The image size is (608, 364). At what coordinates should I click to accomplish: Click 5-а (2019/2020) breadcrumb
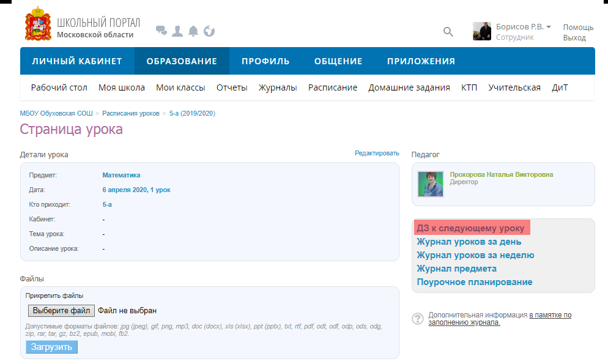pos(192,113)
